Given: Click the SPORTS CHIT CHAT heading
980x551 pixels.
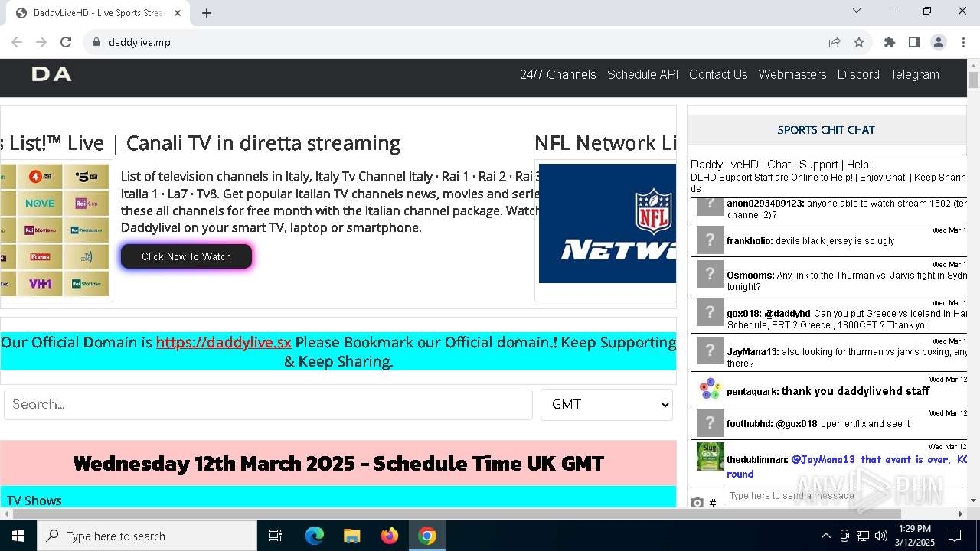Looking at the screenshot, I should pyautogui.click(x=826, y=130).
